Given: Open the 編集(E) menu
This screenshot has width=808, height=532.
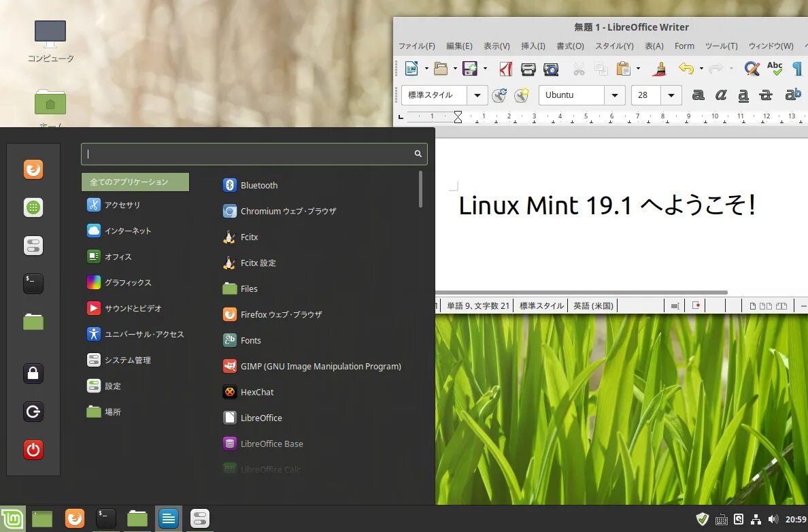Looking at the screenshot, I should (459, 46).
